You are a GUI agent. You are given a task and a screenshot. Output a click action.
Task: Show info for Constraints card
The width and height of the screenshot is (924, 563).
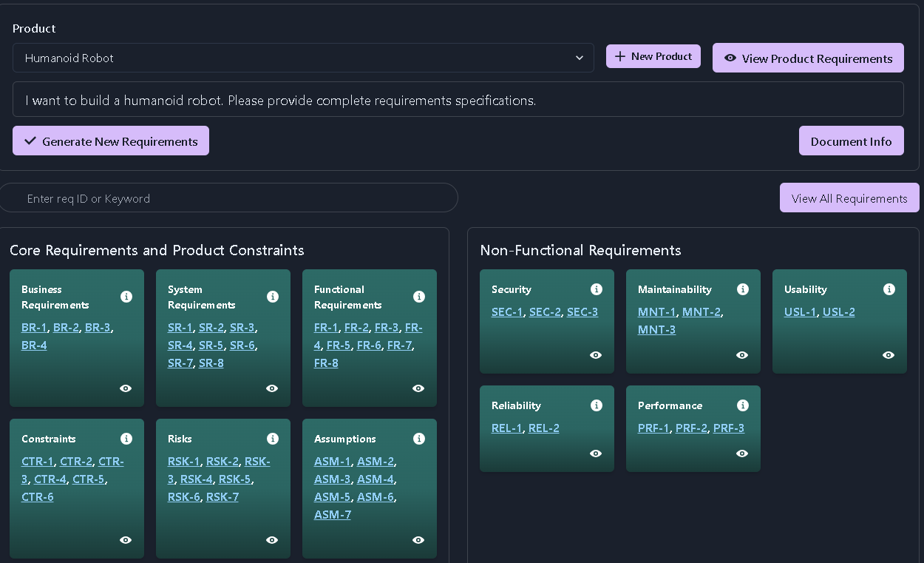point(126,439)
